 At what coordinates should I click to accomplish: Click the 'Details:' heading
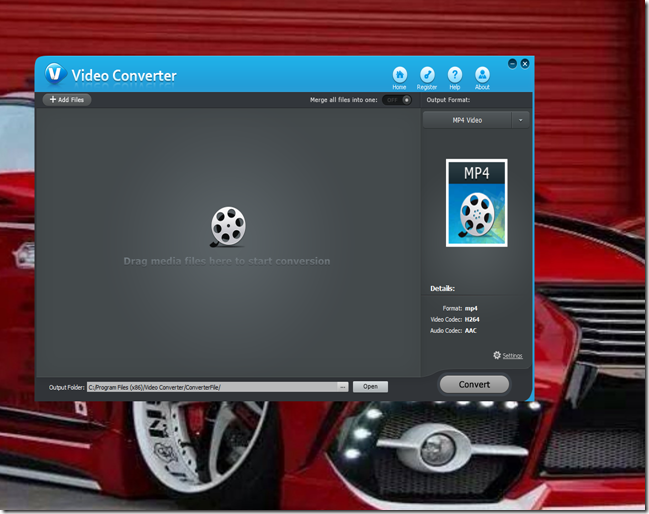coord(442,288)
